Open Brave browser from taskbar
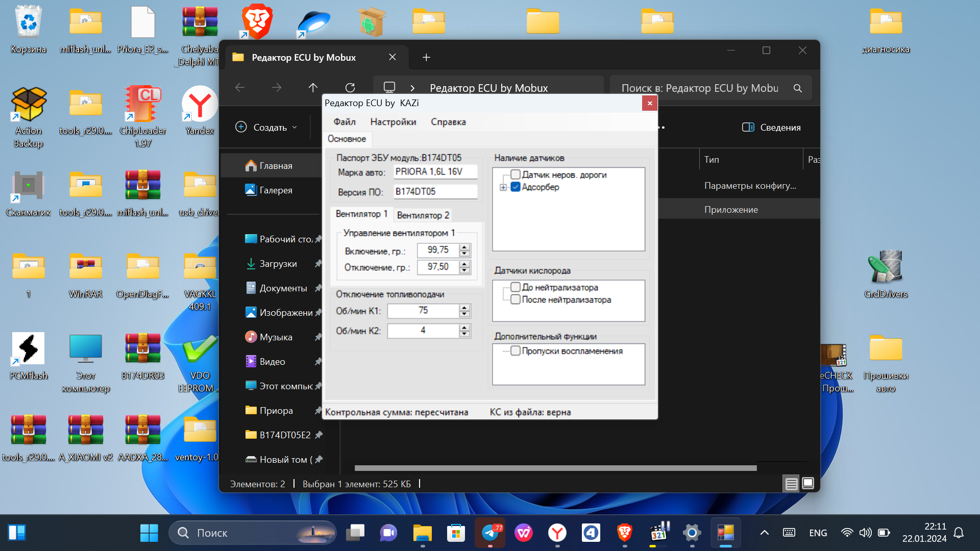 (624, 533)
